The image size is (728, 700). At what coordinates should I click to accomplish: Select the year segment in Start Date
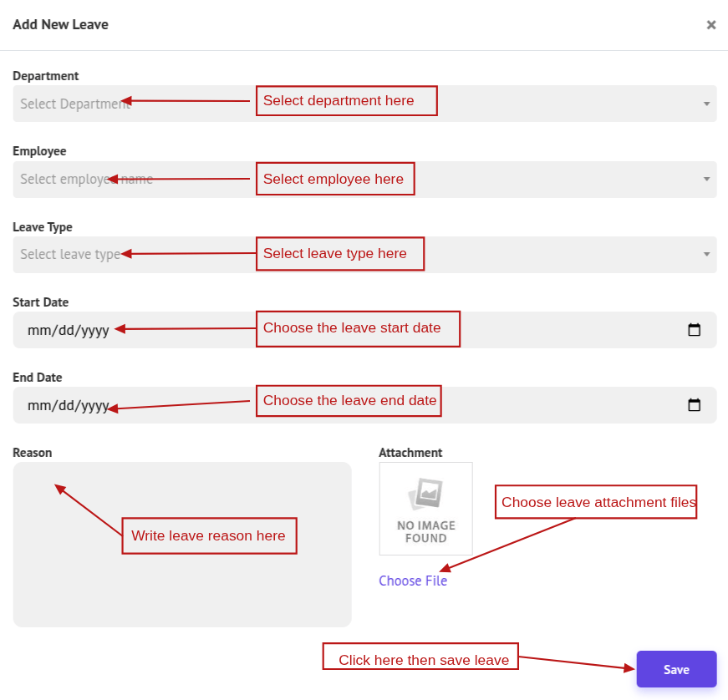click(x=94, y=331)
